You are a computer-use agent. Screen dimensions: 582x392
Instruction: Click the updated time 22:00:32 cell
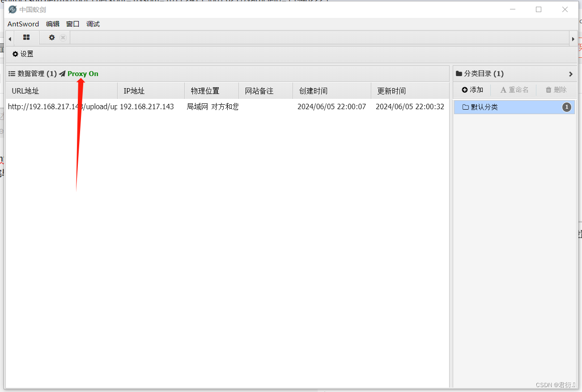click(x=410, y=107)
